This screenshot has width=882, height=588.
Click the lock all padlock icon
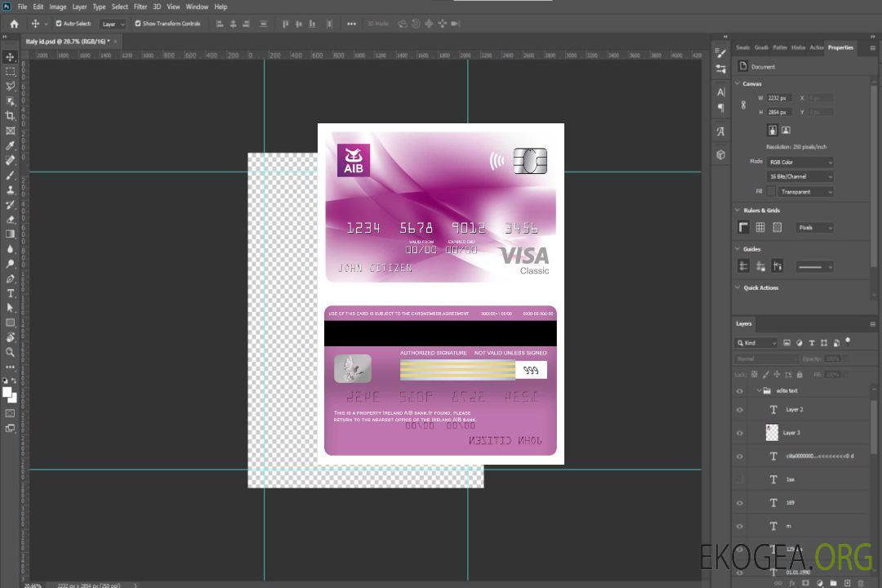coord(800,374)
